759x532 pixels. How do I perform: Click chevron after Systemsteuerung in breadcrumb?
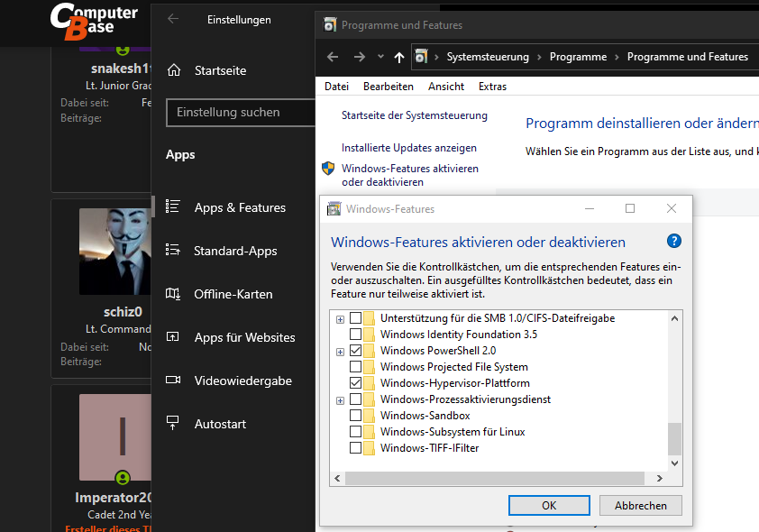tap(539, 57)
